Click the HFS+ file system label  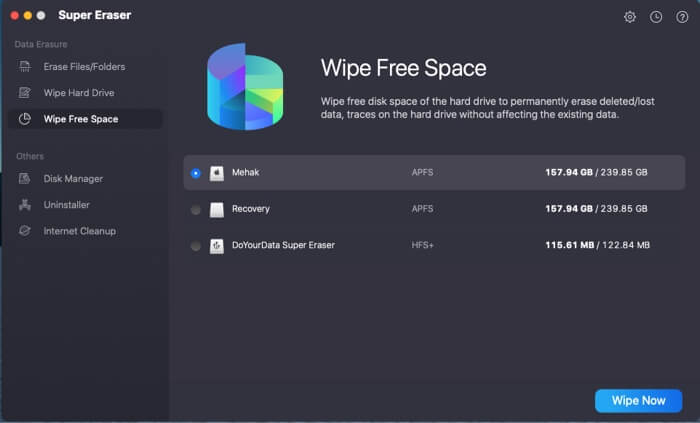422,245
